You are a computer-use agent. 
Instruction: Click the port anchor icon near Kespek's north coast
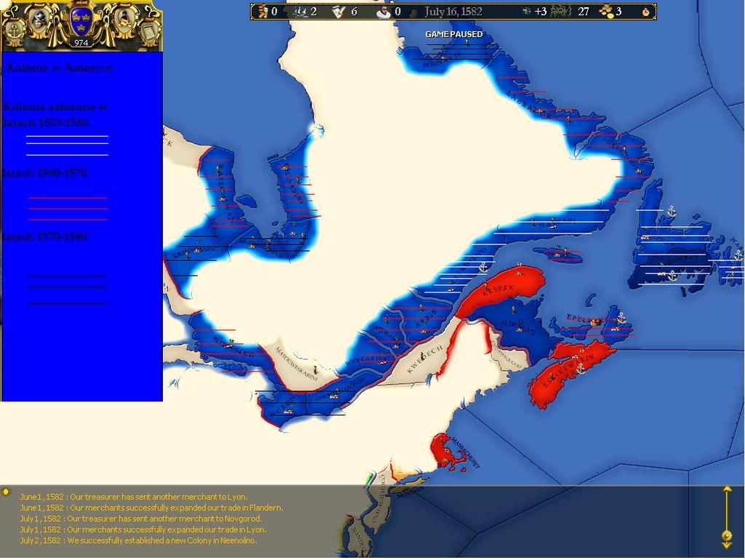[x=483, y=266]
